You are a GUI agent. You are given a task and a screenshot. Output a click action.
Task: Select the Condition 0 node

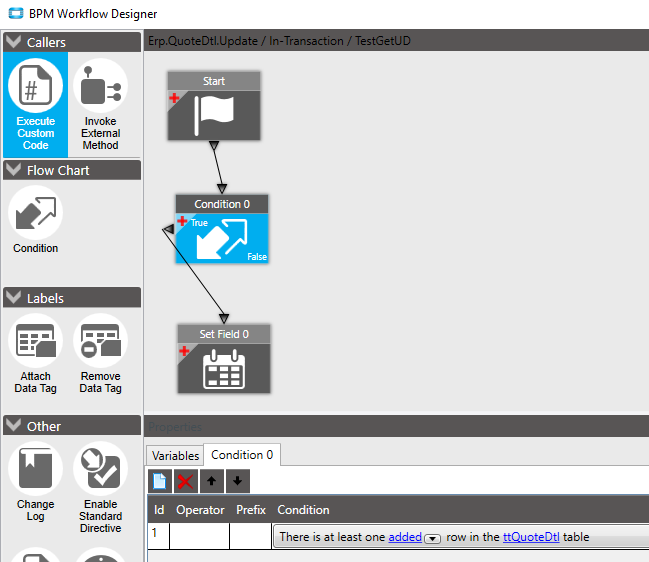click(222, 229)
